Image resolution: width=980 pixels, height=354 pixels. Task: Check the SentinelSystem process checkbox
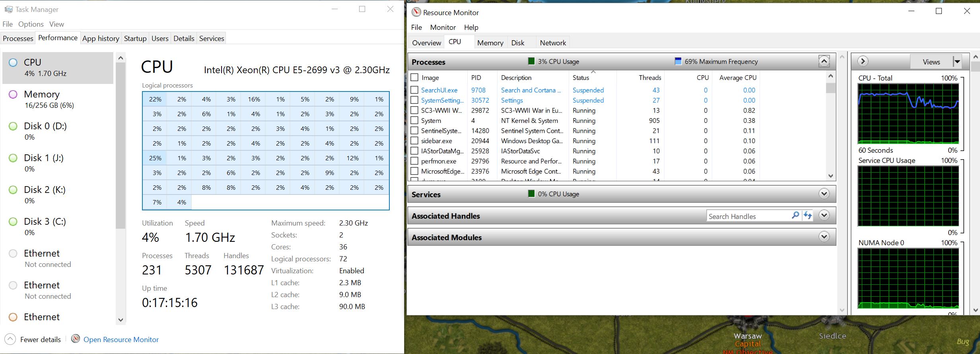pos(414,130)
